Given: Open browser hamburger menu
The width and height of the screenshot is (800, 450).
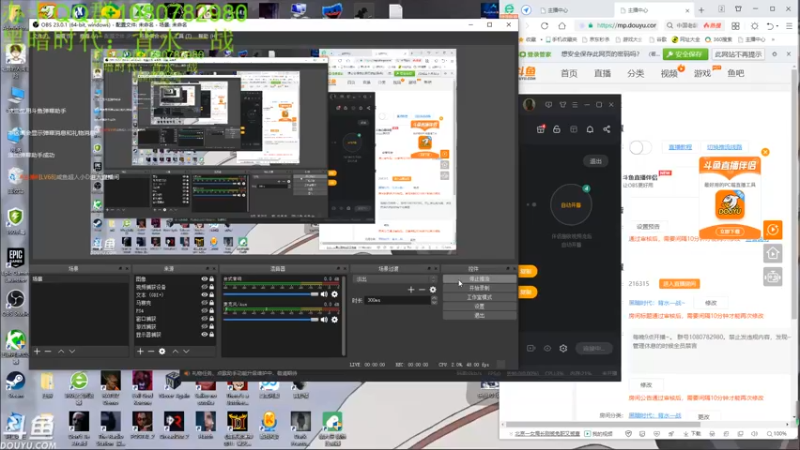Looking at the screenshot, I should click(x=789, y=26).
